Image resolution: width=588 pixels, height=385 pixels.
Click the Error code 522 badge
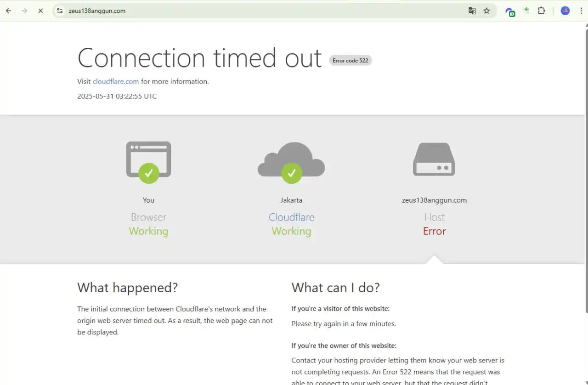[x=351, y=60]
